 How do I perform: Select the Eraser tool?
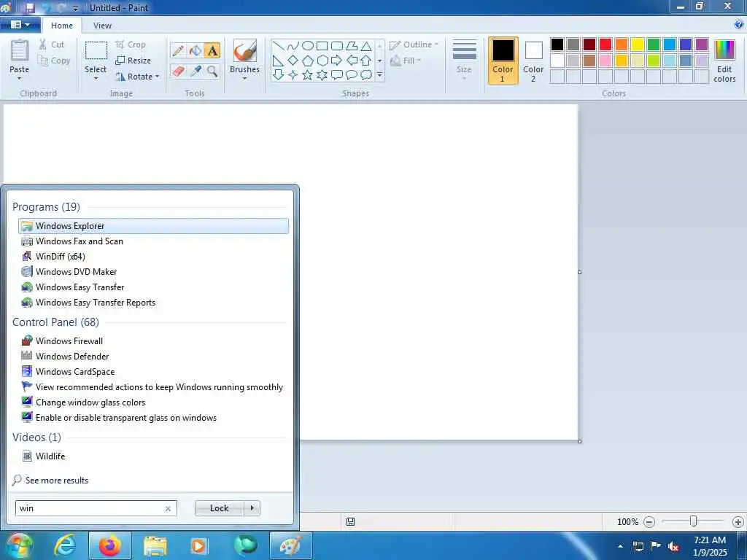179,71
